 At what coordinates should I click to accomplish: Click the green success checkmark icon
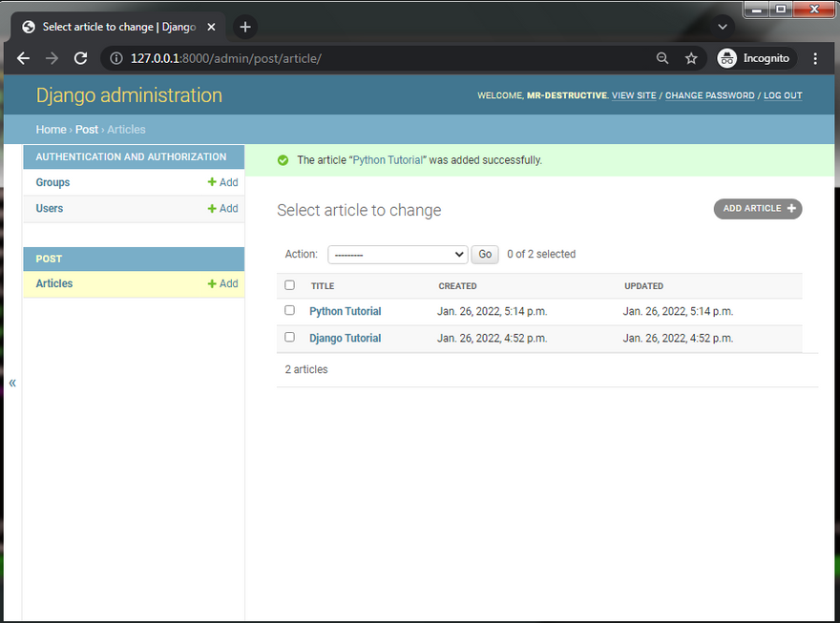[x=283, y=160]
